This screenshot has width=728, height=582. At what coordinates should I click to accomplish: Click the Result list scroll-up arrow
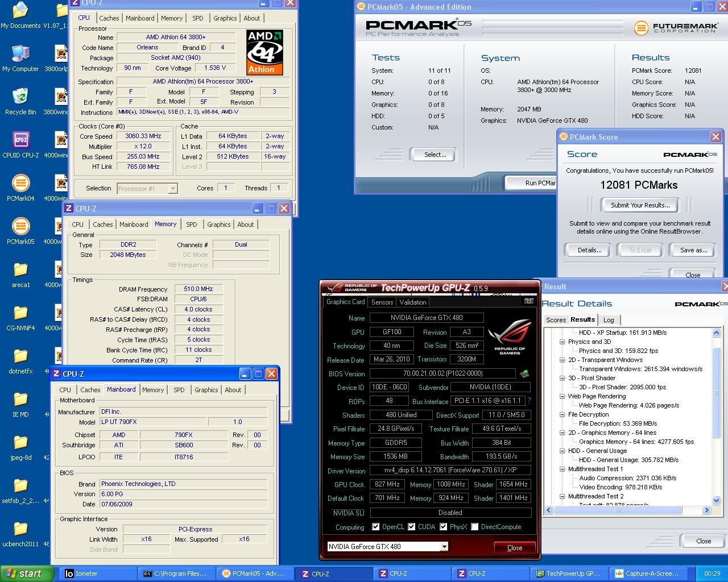click(x=716, y=333)
